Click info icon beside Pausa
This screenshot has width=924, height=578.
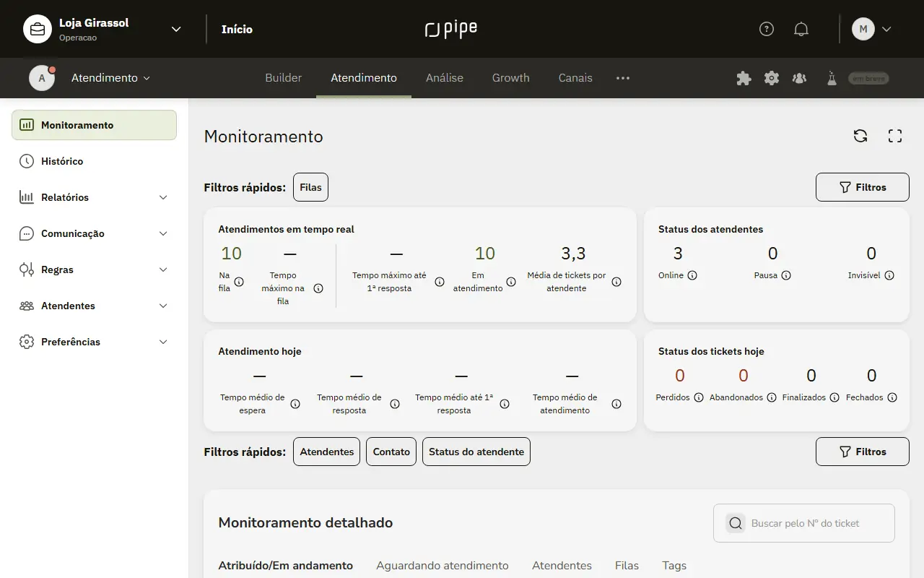coord(786,275)
